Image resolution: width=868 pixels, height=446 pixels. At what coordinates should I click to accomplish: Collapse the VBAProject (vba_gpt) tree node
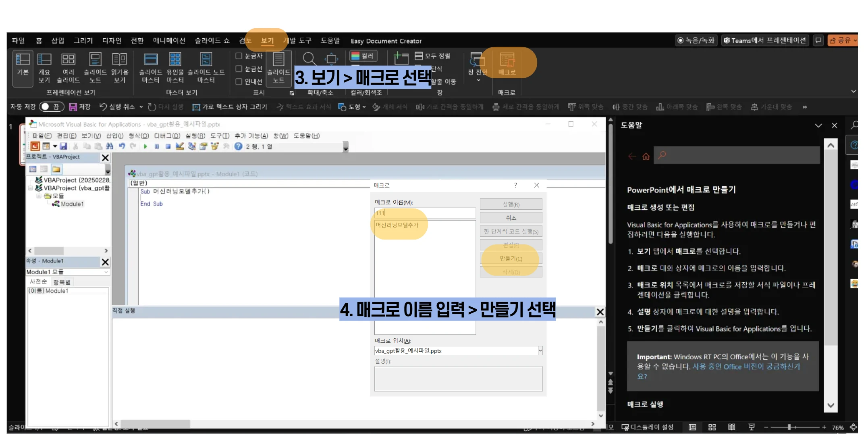point(30,188)
